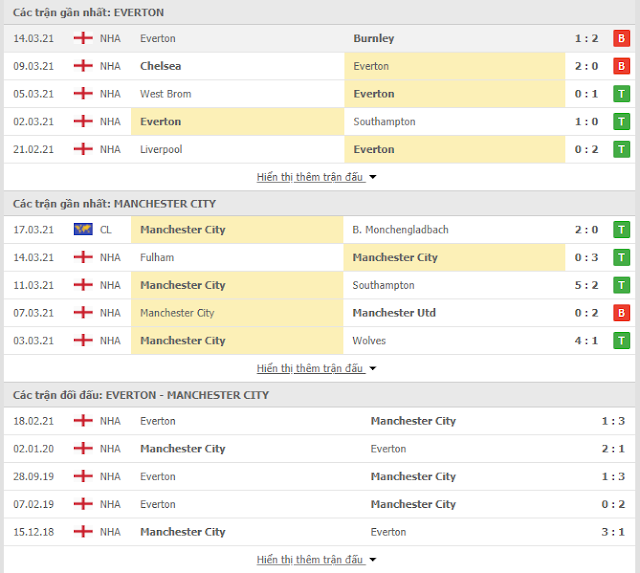Open the Liverpool vs Everton 0:2 score
The image size is (640, 573).
[587, 149]
